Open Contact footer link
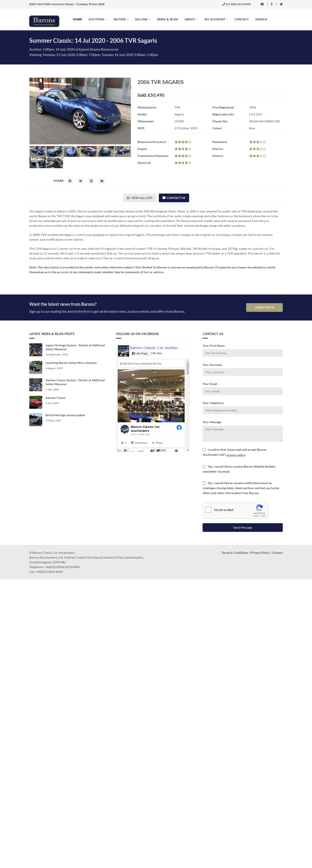Viewport: 312px width, 868px height. click(x=277, y=553)
